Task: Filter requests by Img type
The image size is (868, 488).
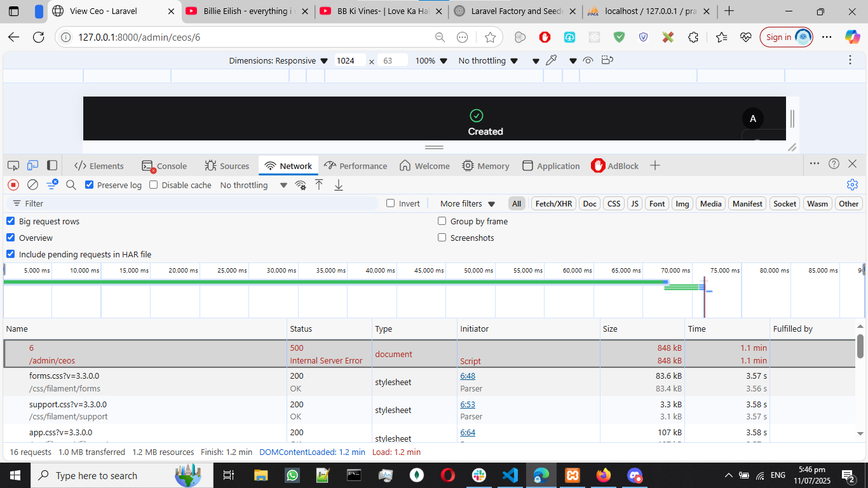Action: click(x=682, y=203)
